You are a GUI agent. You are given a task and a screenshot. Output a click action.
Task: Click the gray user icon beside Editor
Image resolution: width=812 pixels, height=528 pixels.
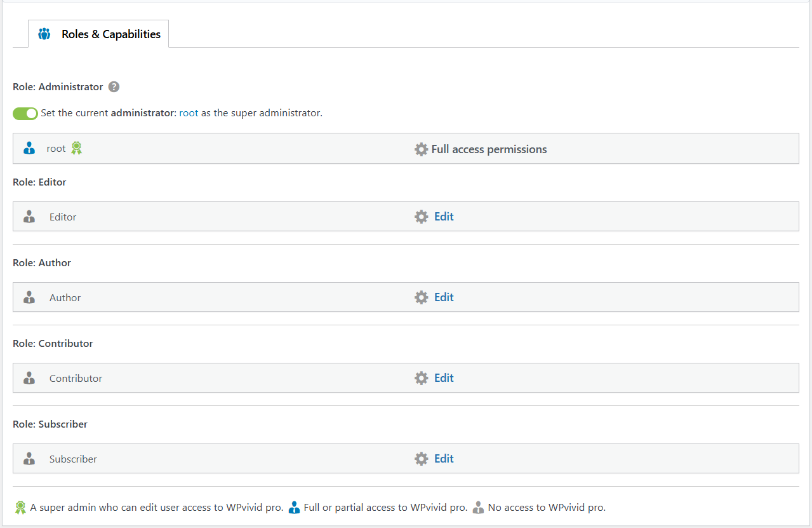pos(29,217)
